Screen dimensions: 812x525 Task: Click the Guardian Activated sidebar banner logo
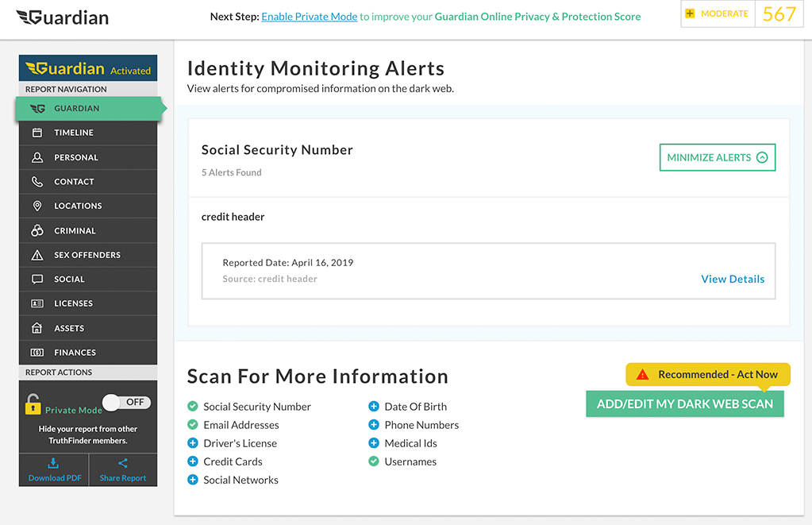[88, 68]
